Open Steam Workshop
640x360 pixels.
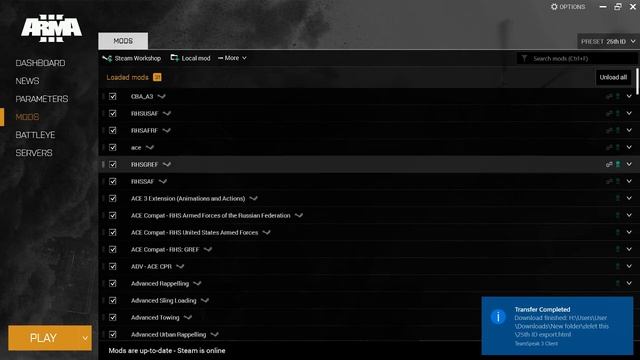pos(132,58)
